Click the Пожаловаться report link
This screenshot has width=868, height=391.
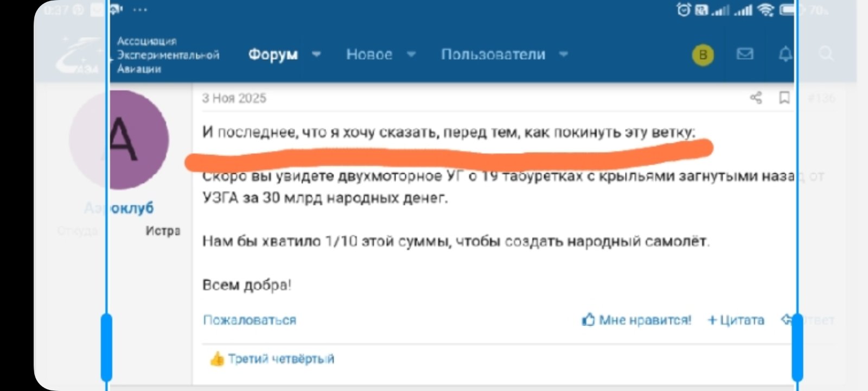[x=250, y=320]
